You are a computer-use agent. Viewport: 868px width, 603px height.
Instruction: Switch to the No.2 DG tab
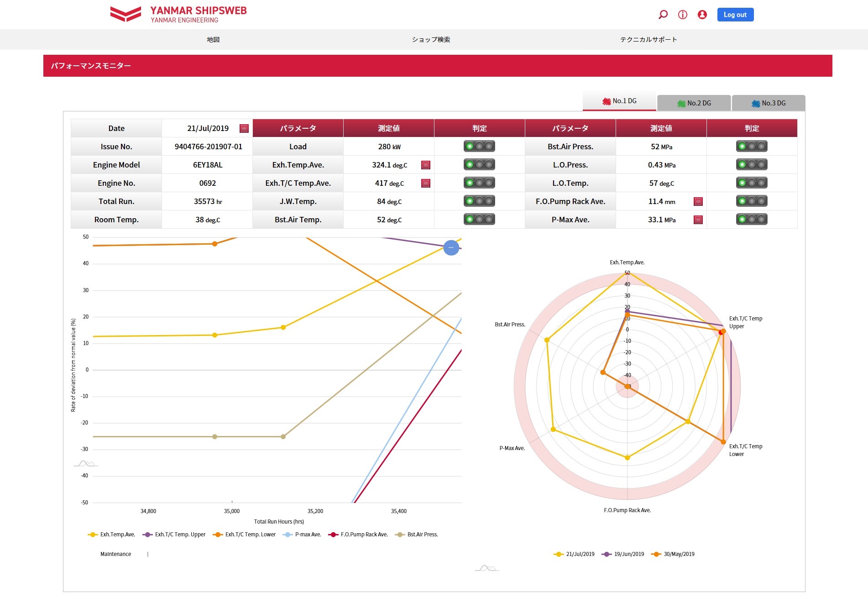point(694,103)
